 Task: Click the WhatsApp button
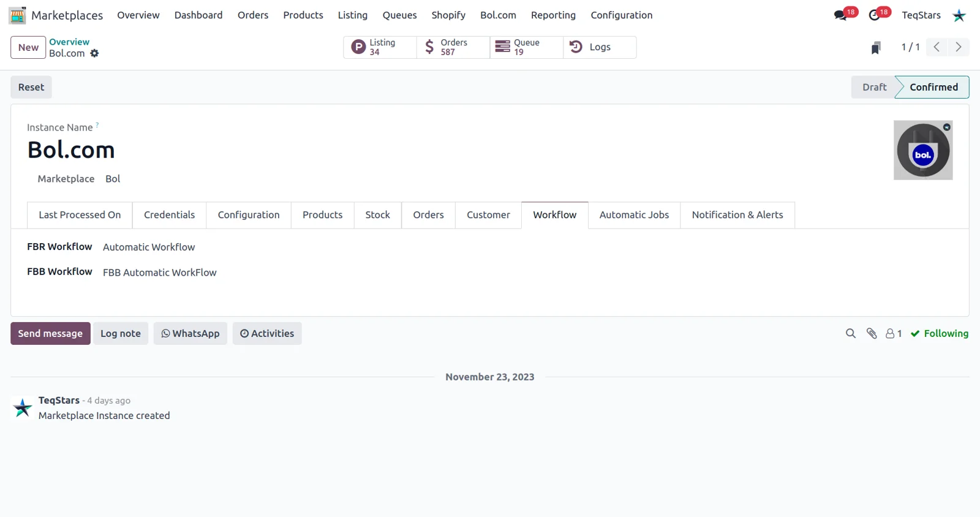(x=190, y=334)
